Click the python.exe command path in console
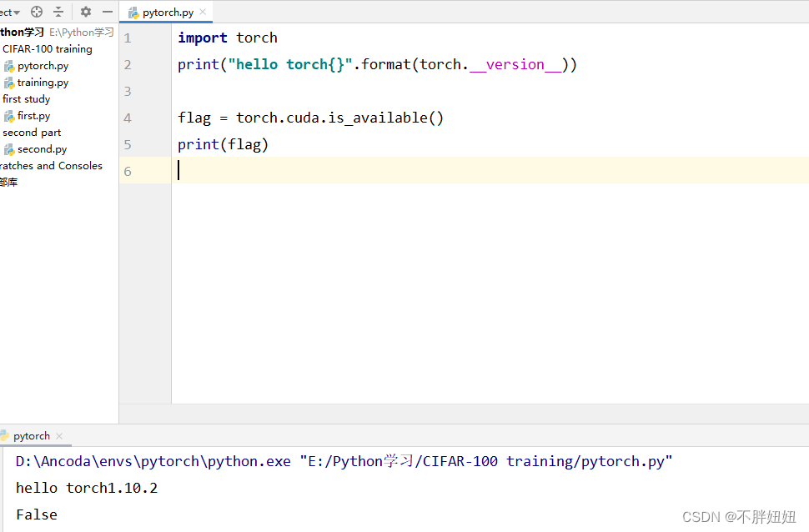Image resolution: width=809 pixels, height=532 pixels. pos(153,461)
